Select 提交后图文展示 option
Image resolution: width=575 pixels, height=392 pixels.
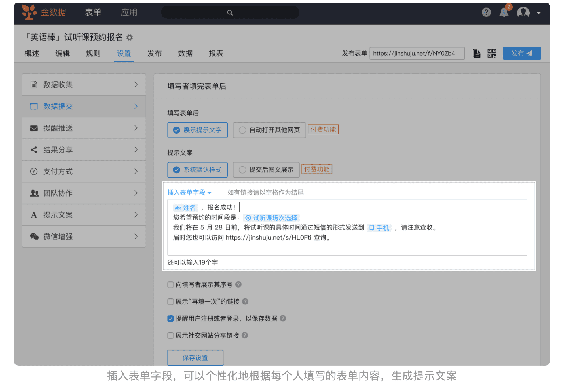266,170
